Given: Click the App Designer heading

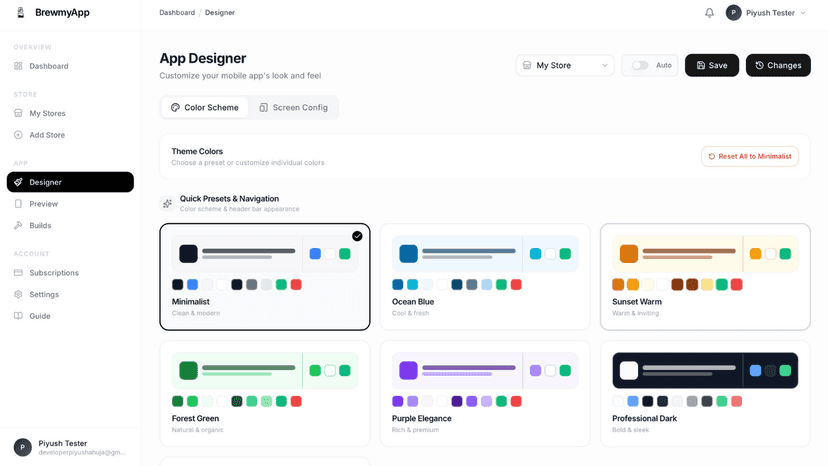Looking at the screenshot, I should pos(203,58).
